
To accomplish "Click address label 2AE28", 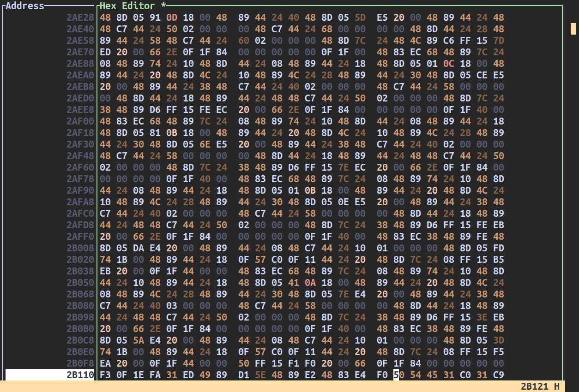I will point(80,18).
